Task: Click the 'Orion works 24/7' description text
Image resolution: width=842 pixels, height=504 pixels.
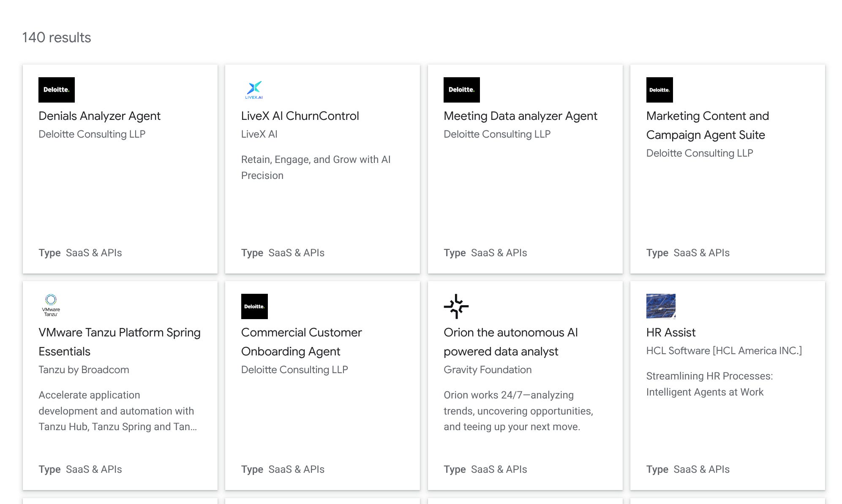Action: pyautogui.click(x=518, y=411)
